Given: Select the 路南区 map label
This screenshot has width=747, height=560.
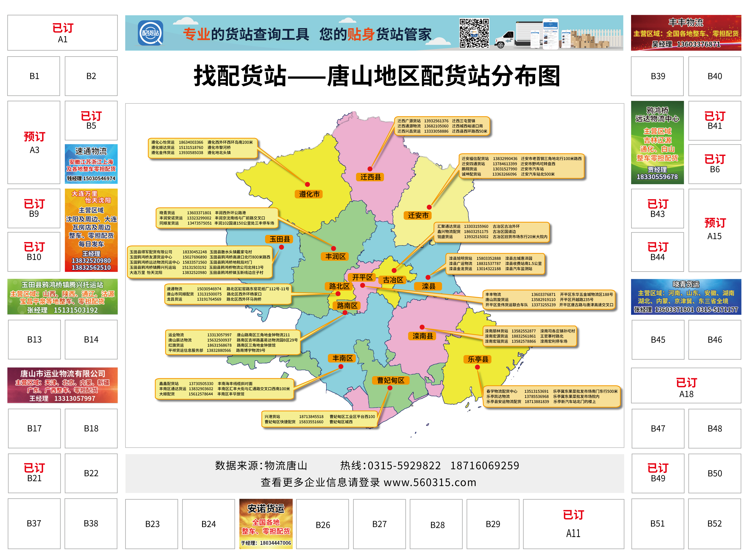Looking at the screenshot, I should click(347, 306).
